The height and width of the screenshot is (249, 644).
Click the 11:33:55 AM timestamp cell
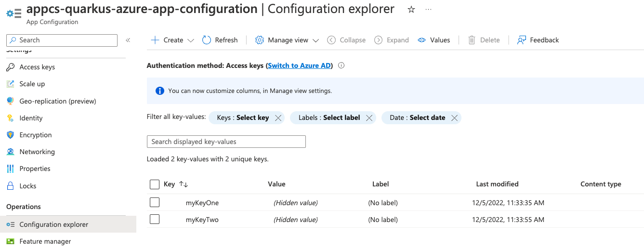(x=508, y=220)
